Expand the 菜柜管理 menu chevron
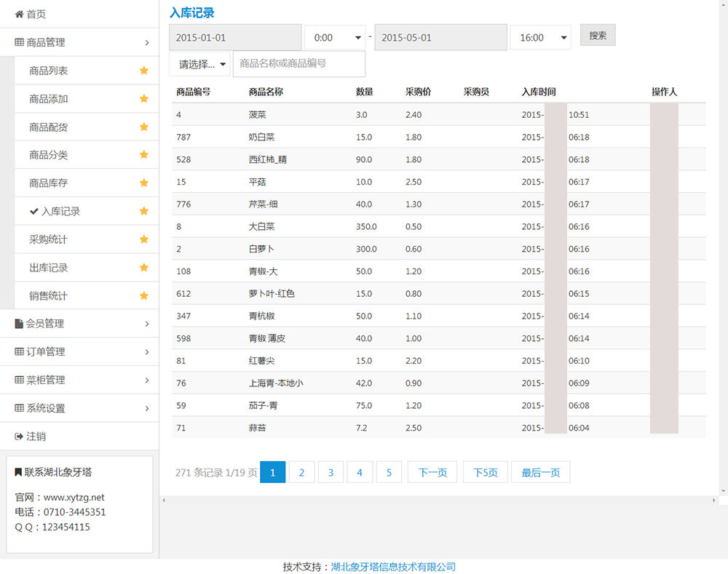Viewport: 728px width, 574px height. 147,380
